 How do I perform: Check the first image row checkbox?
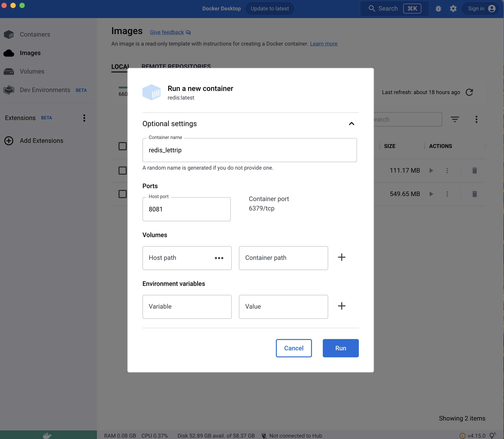coord(122,171)
